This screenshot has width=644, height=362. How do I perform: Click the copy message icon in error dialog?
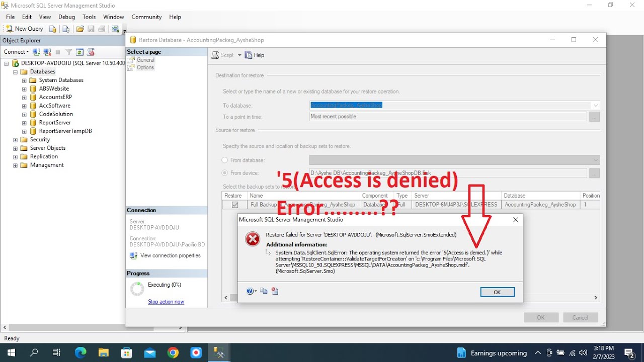tap(264, 291)
